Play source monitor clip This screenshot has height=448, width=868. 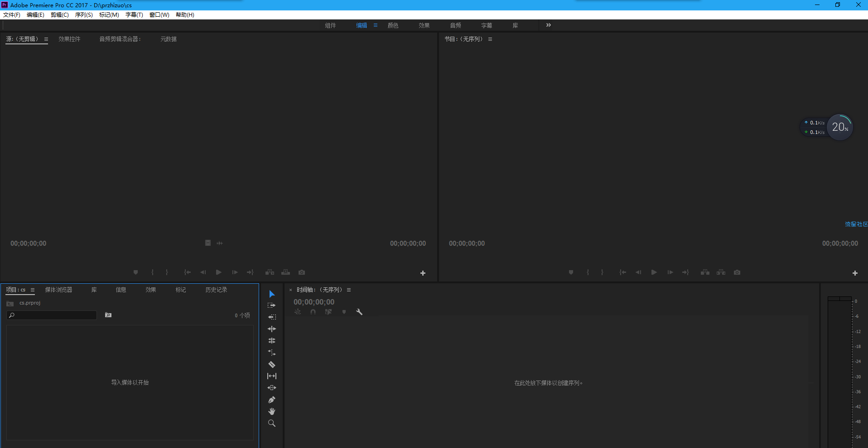tap(219, 272)
